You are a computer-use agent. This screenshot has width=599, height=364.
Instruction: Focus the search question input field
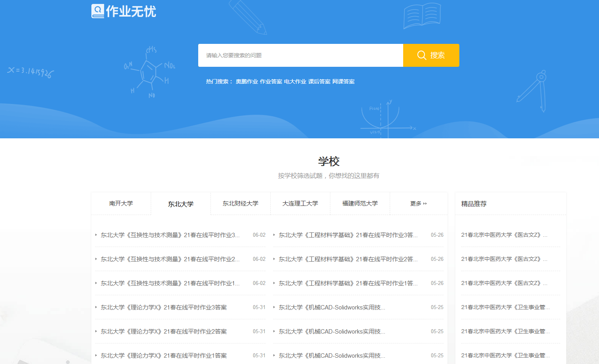point(301,55)
